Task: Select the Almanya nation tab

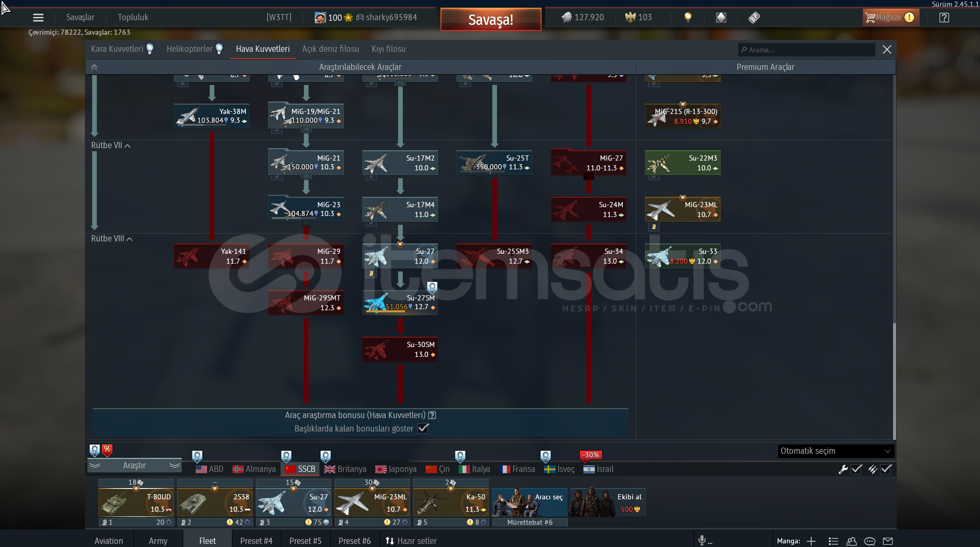Action: (254, 469)
